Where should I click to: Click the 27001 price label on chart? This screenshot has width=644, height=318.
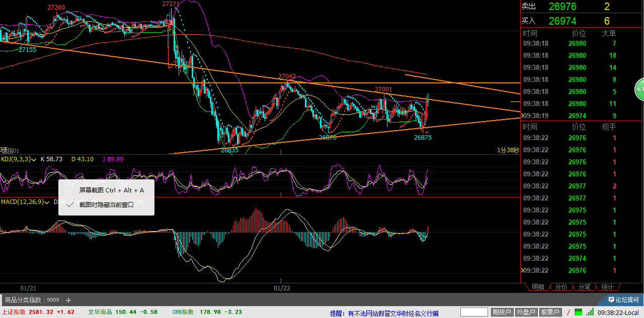[x=383, y=89]
